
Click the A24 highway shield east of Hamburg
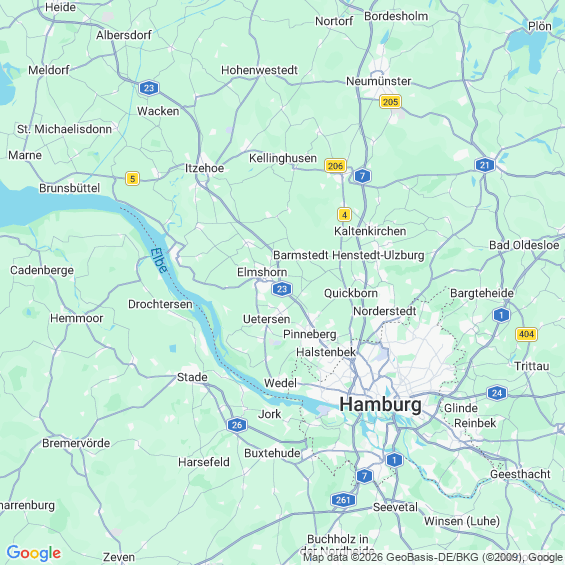click(497, 393)
